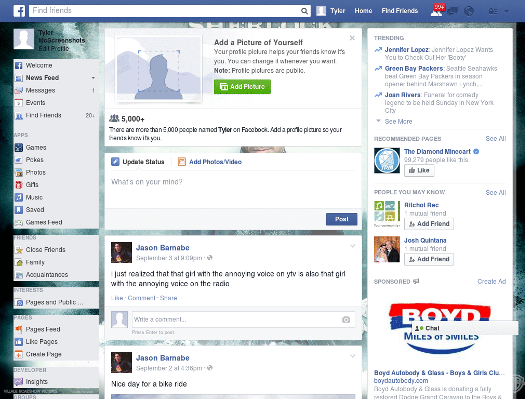Expand trending with See More
532x399 pixels.
(398, 122)
